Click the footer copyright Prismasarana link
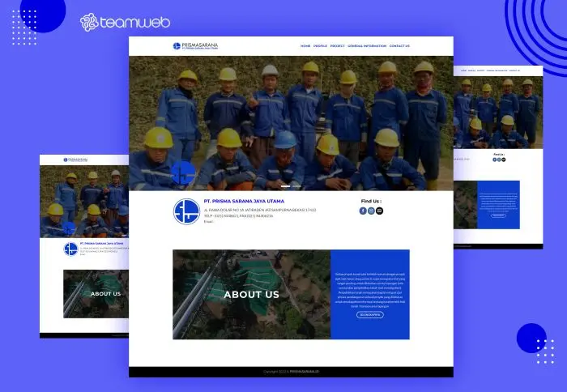 point(304,372)
